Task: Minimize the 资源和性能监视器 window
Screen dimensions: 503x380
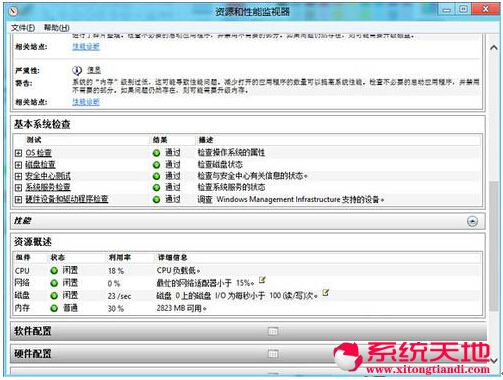Action: point(447,10)
